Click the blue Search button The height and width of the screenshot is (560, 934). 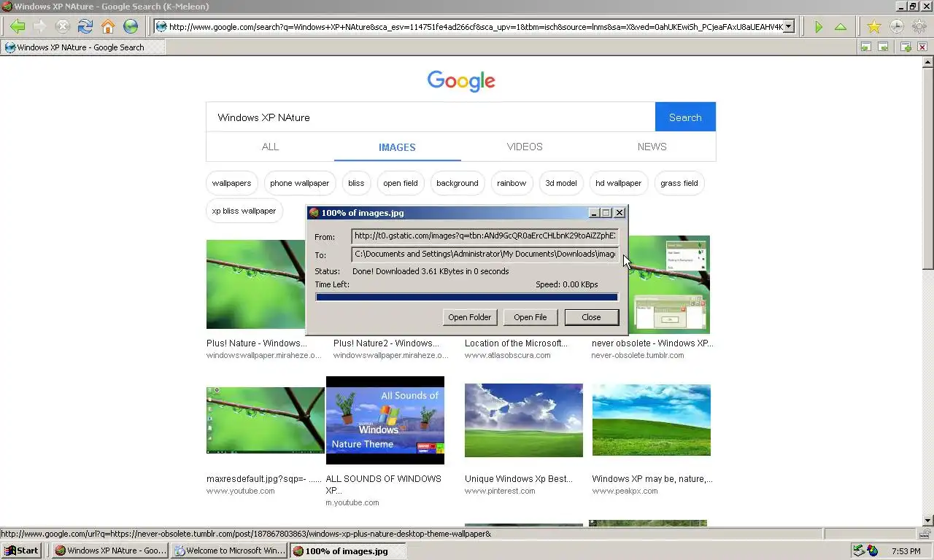click(685, 117)
